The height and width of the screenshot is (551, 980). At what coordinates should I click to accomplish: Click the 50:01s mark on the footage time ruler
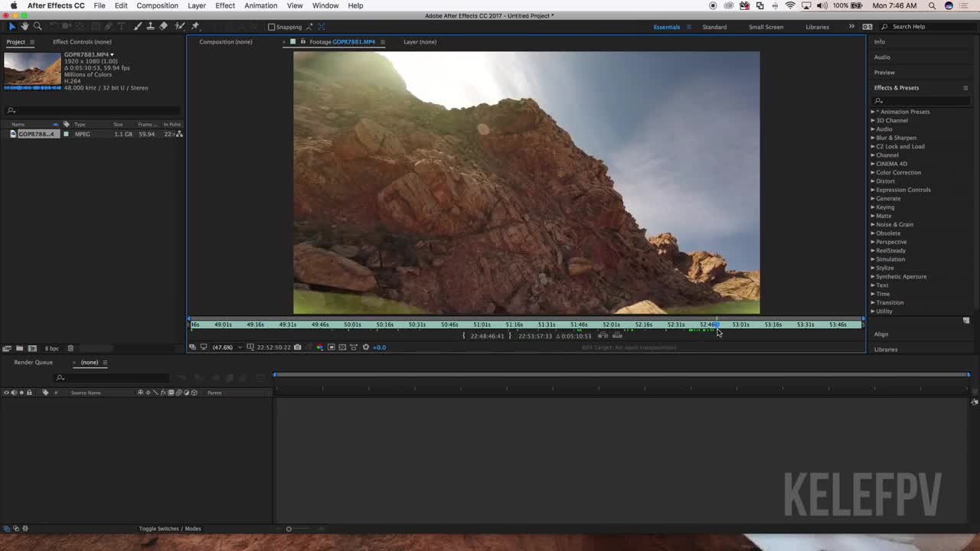[x=352, y=324]
